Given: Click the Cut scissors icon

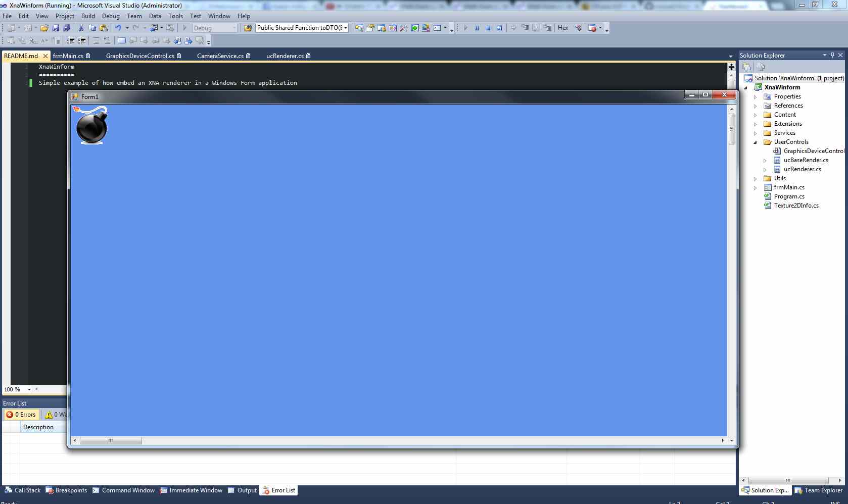Looking at the screenshot, I should click(x=81, y=28).
